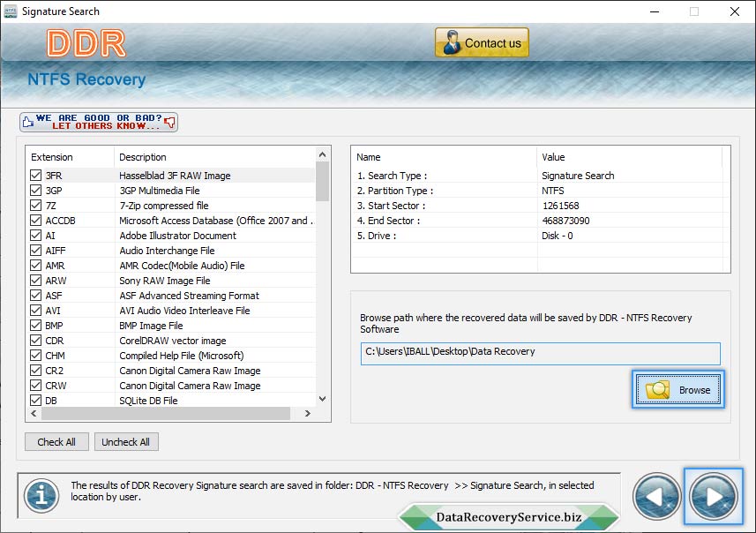Click the Browse button with folder icon
Screen dimensions: 756x533
click(x=677, y=390)
